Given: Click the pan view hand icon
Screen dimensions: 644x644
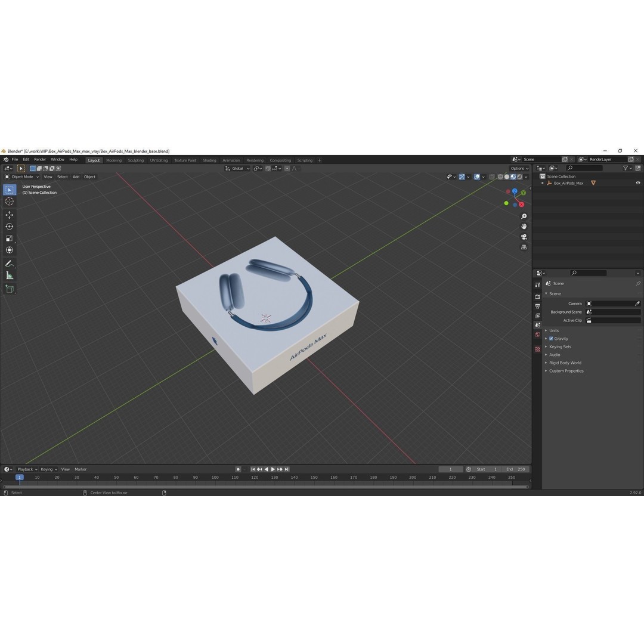Looking at the screenshot, I should [x=524, y=227].
